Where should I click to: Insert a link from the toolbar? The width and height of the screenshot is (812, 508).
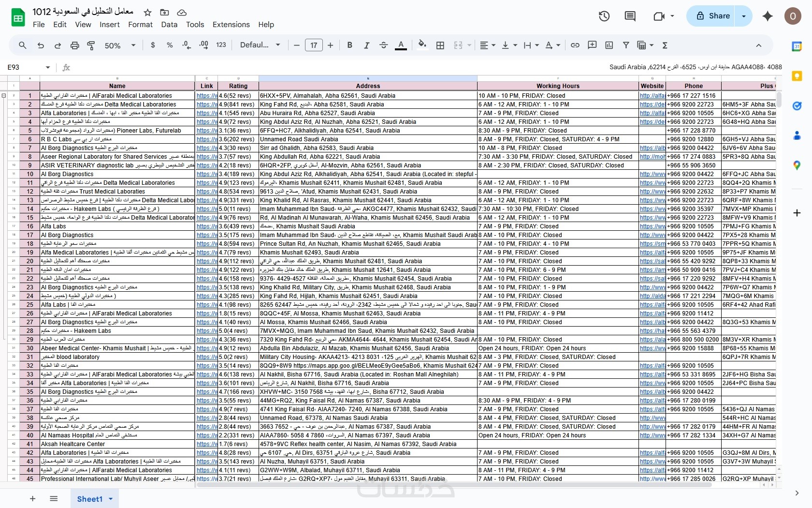point(575,45)
